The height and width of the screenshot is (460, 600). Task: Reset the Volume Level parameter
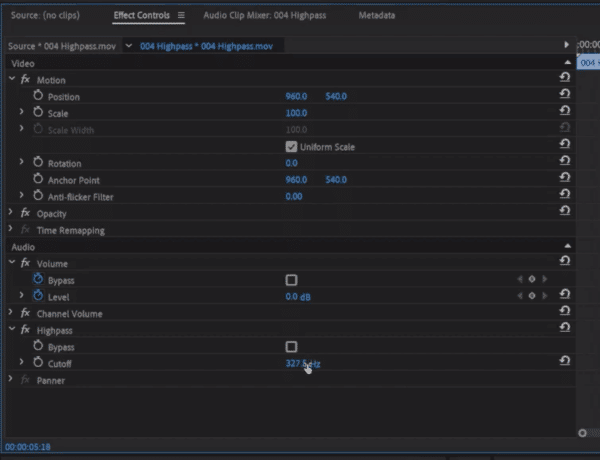click(565, 294)
